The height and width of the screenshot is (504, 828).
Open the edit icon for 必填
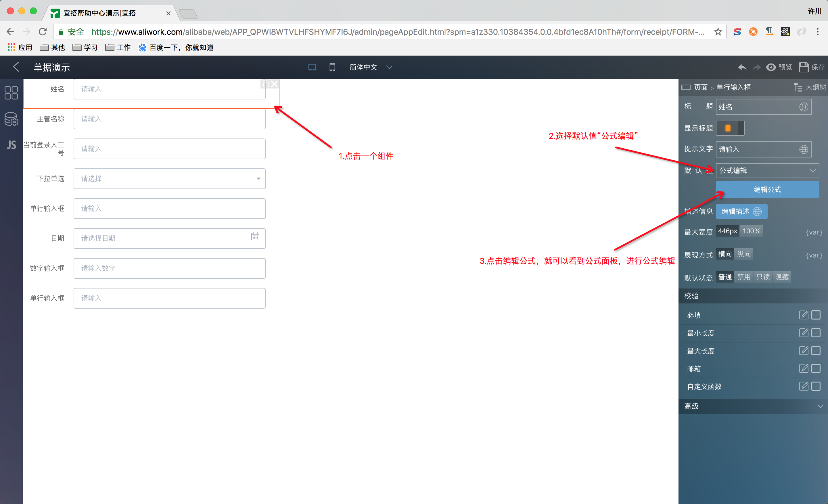804,315
